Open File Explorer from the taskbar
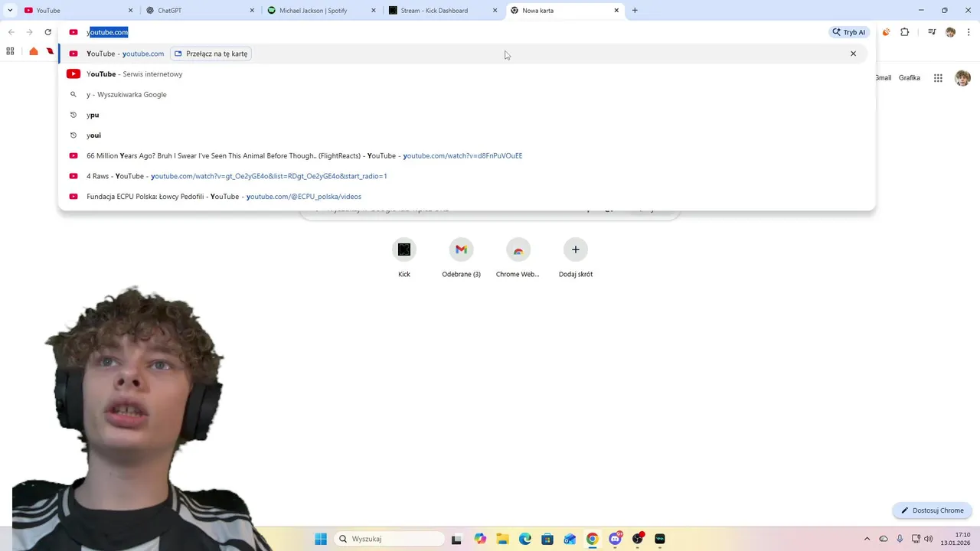The height and width of the screenshot is (551, 980). pos(502,539)
